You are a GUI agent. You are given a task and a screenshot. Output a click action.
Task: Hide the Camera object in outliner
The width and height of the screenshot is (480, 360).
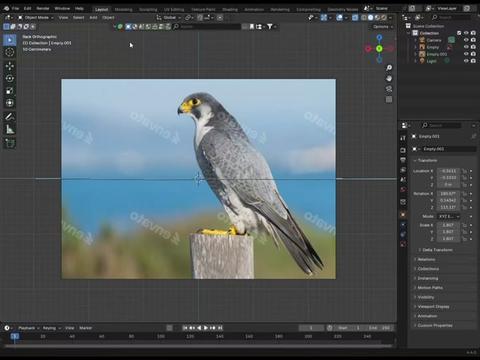tap(466, 40)
